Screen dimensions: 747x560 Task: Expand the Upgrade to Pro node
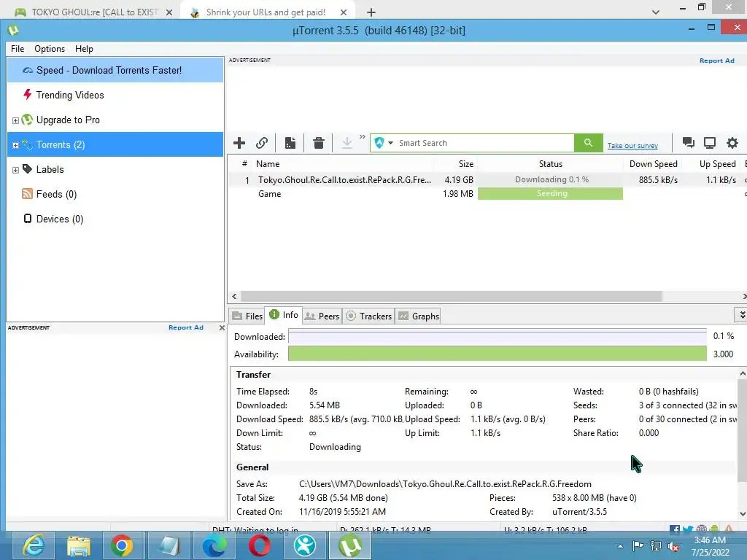[x=15, y=120]
